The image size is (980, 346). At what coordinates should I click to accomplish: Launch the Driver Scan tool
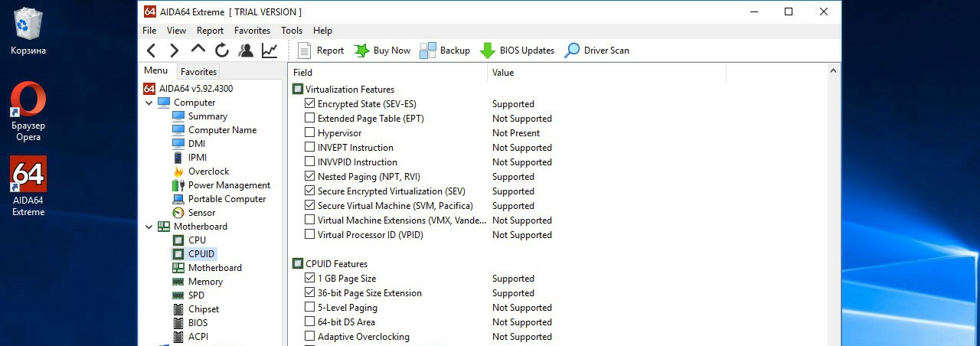pyautogui.click(x=596, y=51)
